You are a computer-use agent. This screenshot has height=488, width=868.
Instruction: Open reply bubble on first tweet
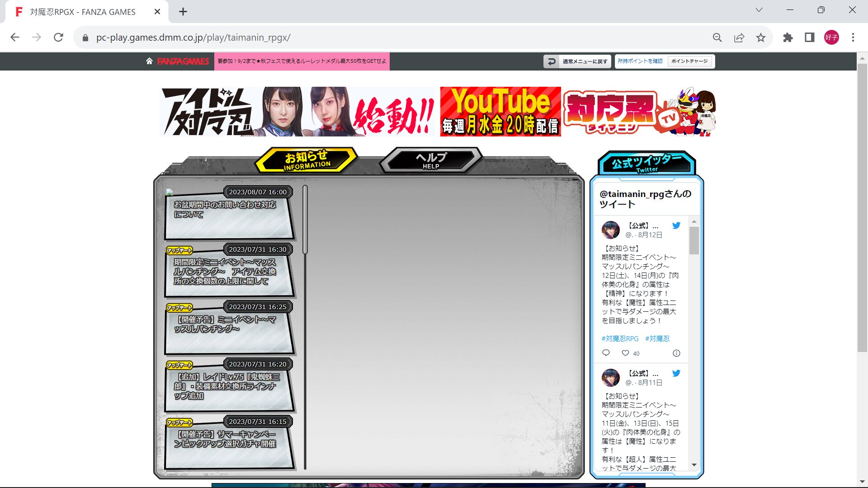(x=606, y=353)
